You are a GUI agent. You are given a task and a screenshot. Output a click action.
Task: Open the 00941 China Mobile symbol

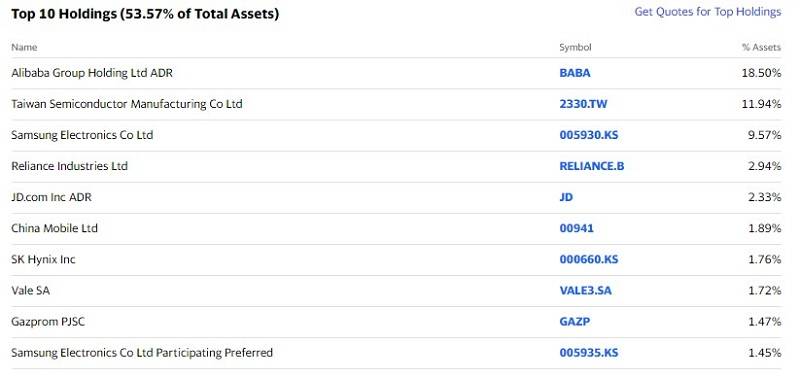[577, 228]
